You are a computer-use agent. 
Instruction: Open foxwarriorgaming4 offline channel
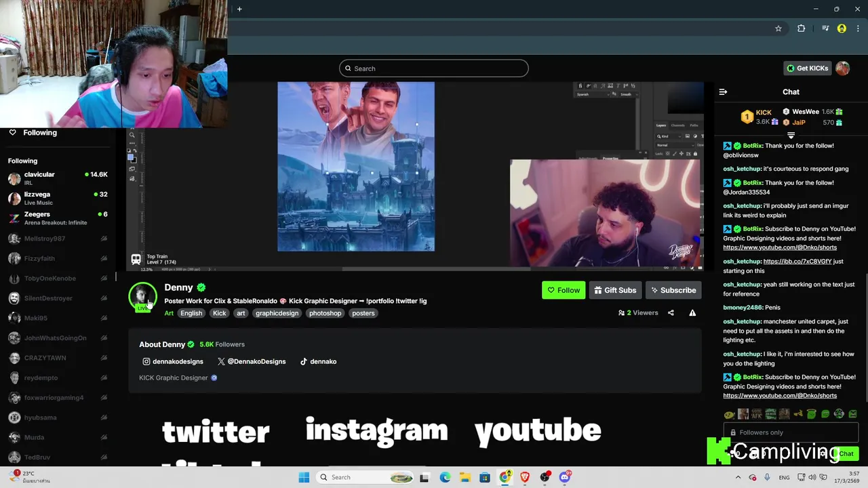(x=58, y=397)
